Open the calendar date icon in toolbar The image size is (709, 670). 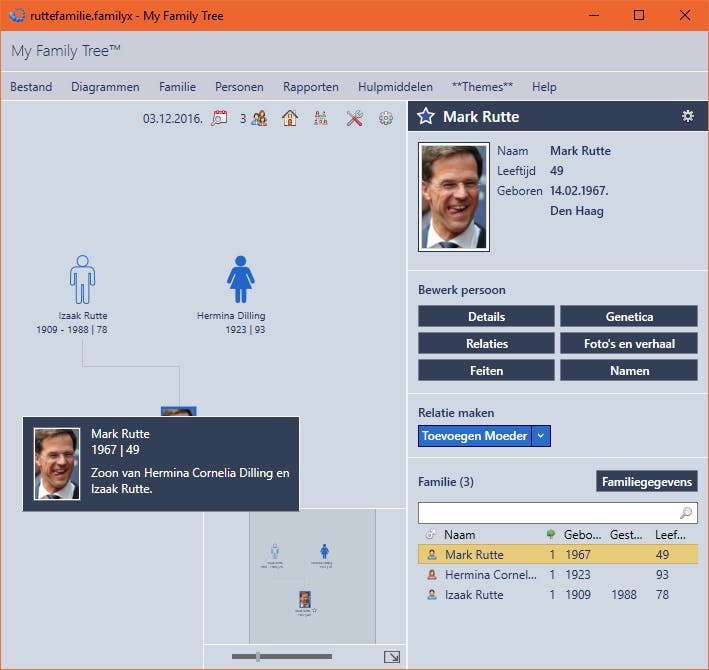219,118
